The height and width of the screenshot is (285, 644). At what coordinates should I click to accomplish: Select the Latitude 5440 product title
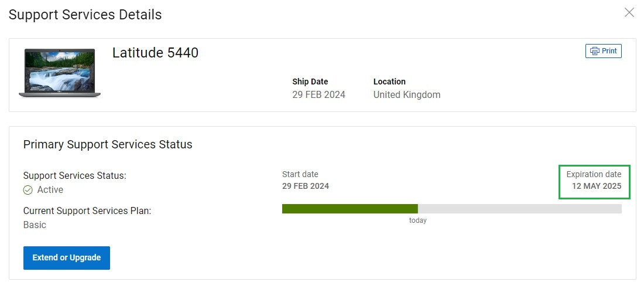pyautogui.click(x=155, y=53)
